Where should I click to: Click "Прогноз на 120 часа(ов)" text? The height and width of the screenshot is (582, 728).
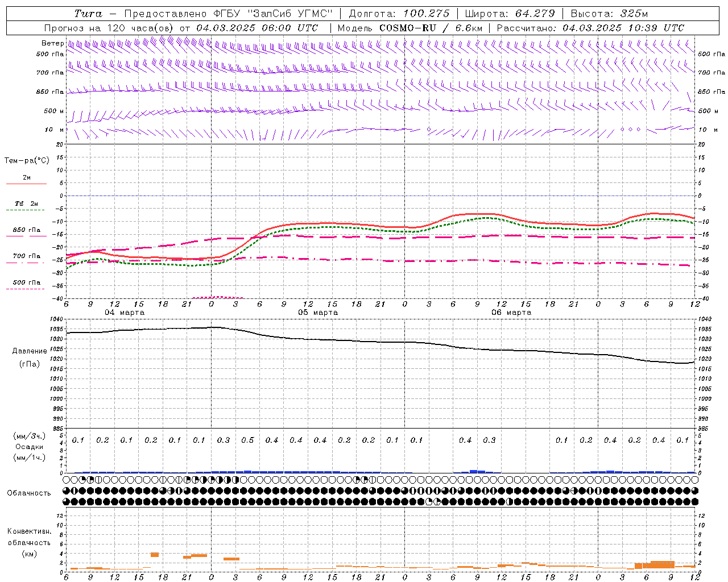pos(109,28)
